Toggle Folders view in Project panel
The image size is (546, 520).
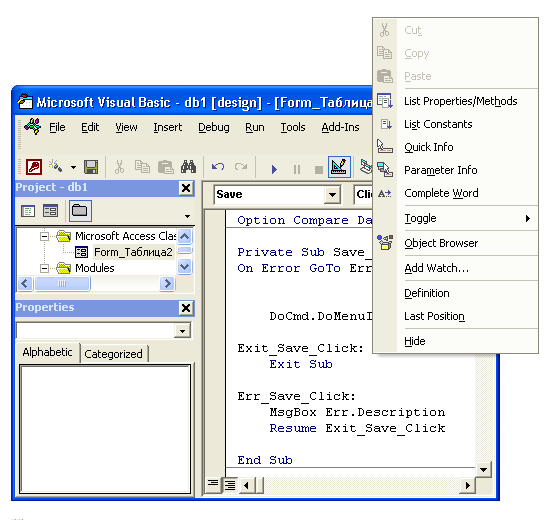pos(80,211)
